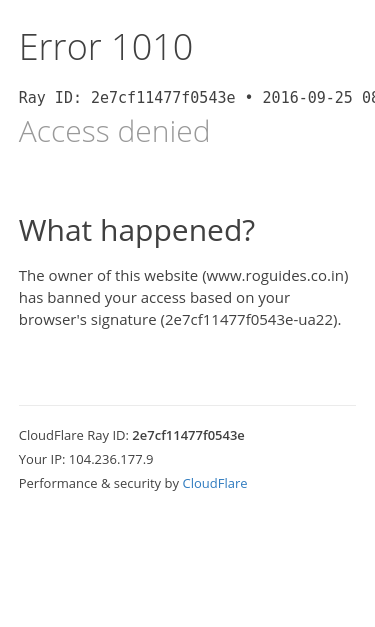Click the date 2016-09-25 in header

(x=307, y=98)
